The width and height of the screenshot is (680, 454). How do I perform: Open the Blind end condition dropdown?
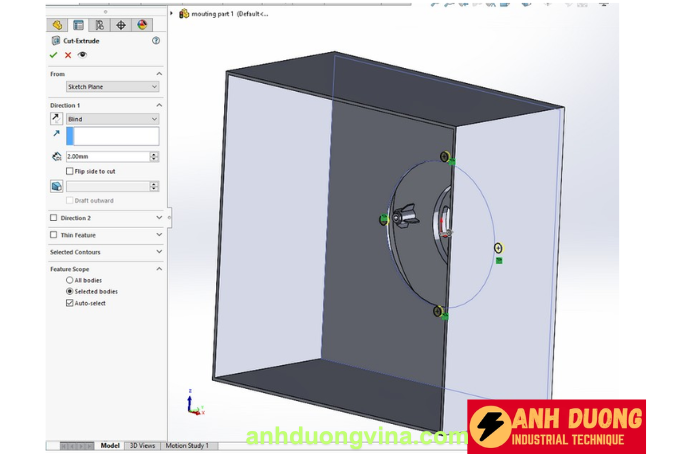112,119
